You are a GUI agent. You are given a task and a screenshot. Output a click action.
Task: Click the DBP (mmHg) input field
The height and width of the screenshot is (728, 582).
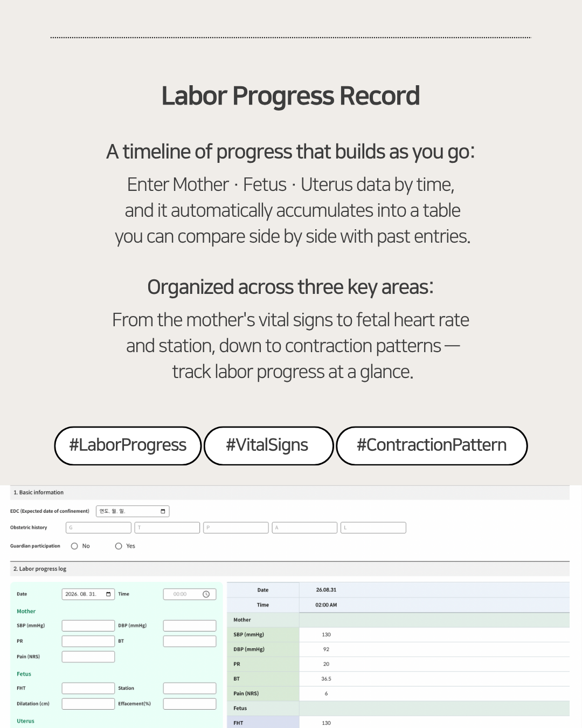point(190,626)
